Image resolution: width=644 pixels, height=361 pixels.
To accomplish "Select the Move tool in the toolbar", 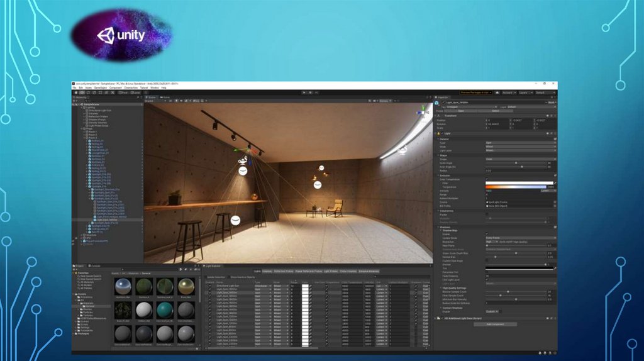I will click(x=82, y=93).
